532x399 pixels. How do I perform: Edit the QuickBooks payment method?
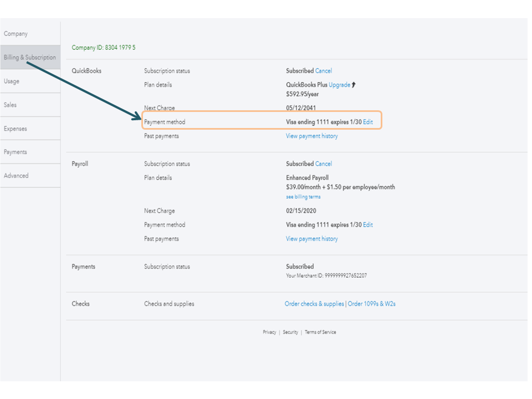click(x=368, y=122)
